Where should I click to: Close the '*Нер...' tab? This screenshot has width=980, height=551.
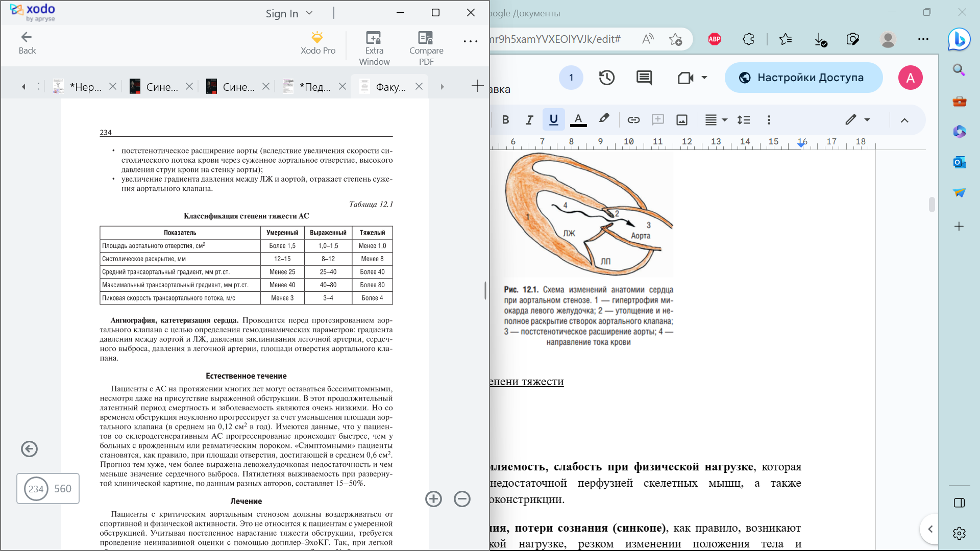[x=113, y=87]
